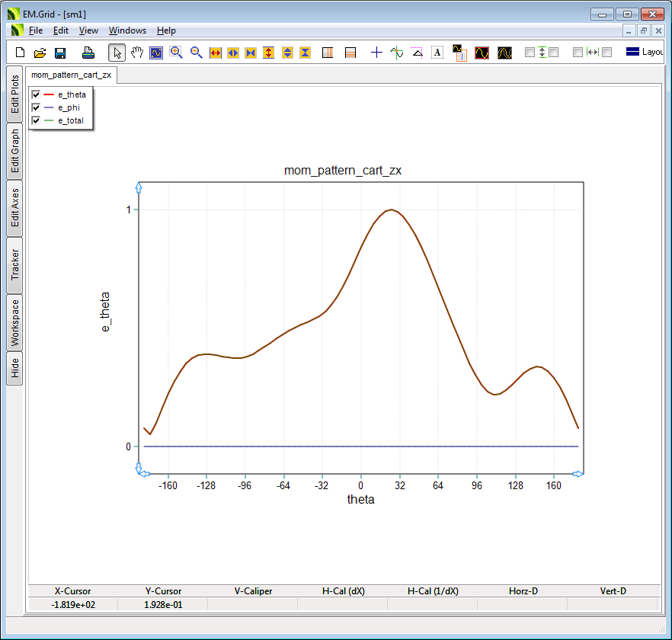This screenshot has width=672, height=640.
Task: Activate the zoom in magnifier tool
Action: pos(176,53)
